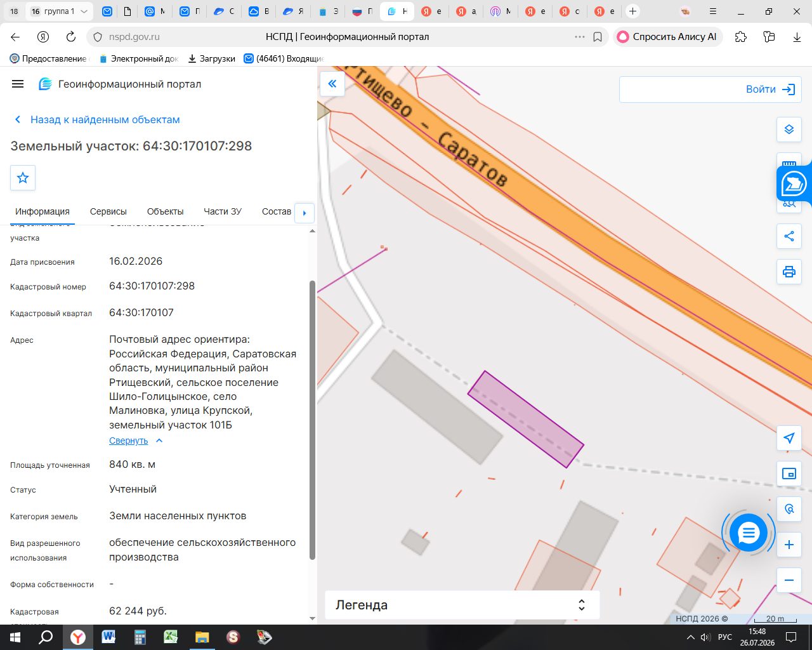Expand the Легенда panel
Viewport: 812px width, 650px height.
(462, 605)
